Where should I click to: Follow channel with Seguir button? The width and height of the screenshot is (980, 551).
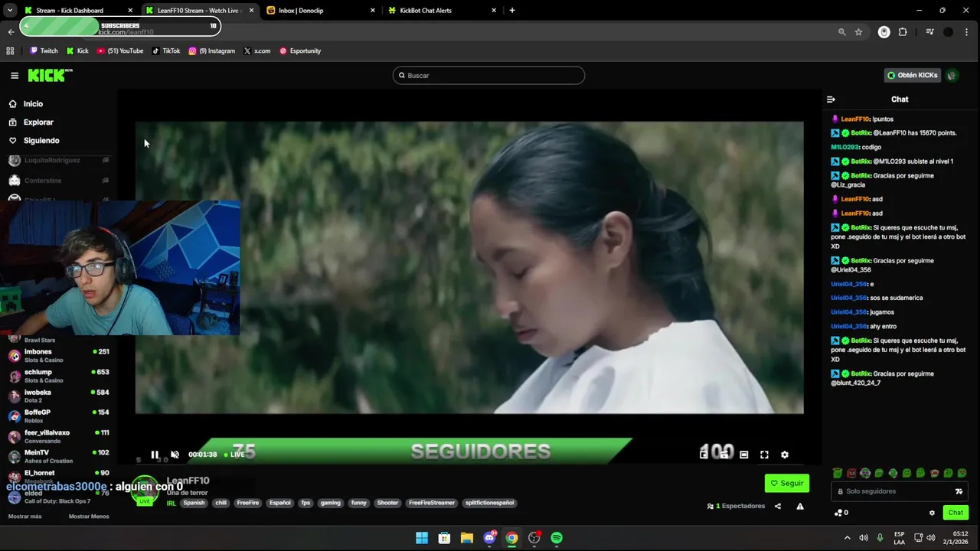[787, 483]
